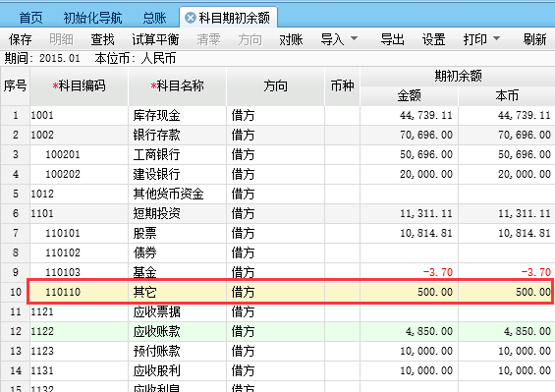
Task: Click the 方向 column header
Action: coord(275,86)
